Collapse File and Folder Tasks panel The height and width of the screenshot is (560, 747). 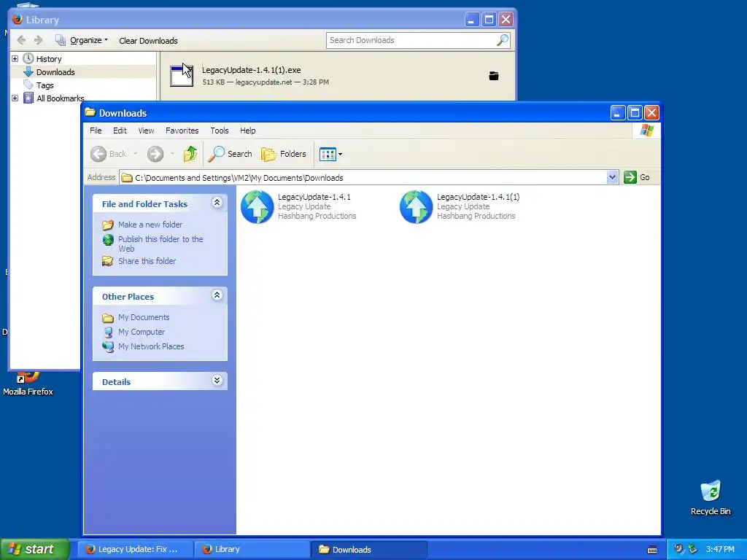coord(217,203)
